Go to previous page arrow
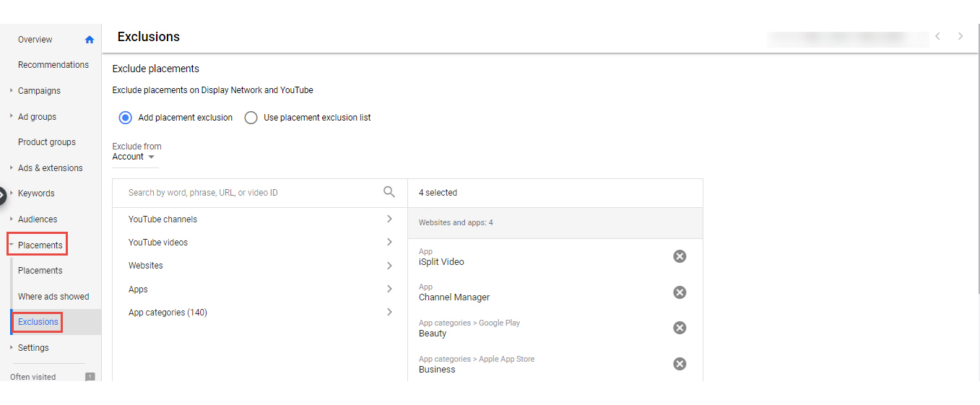 coord(937,36)
